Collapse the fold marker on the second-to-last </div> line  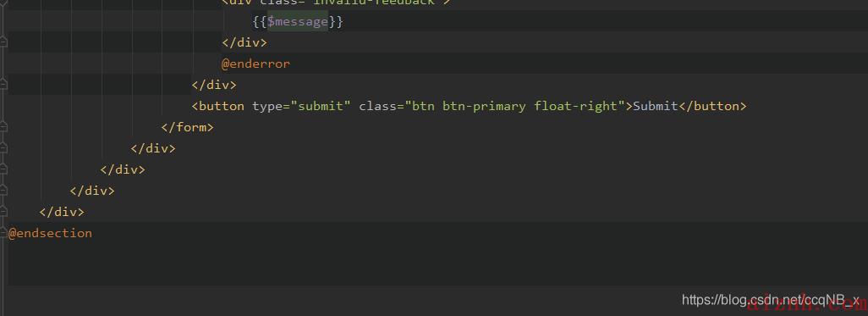(x=3, y=190)
